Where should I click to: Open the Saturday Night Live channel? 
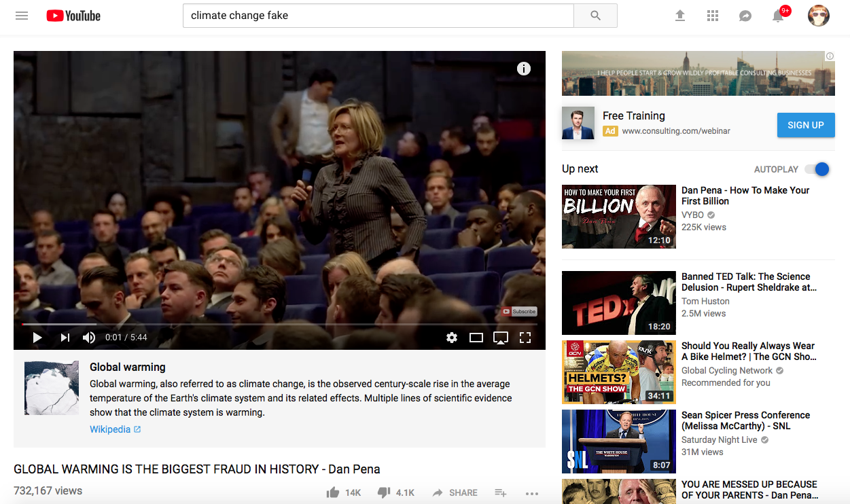720,439
